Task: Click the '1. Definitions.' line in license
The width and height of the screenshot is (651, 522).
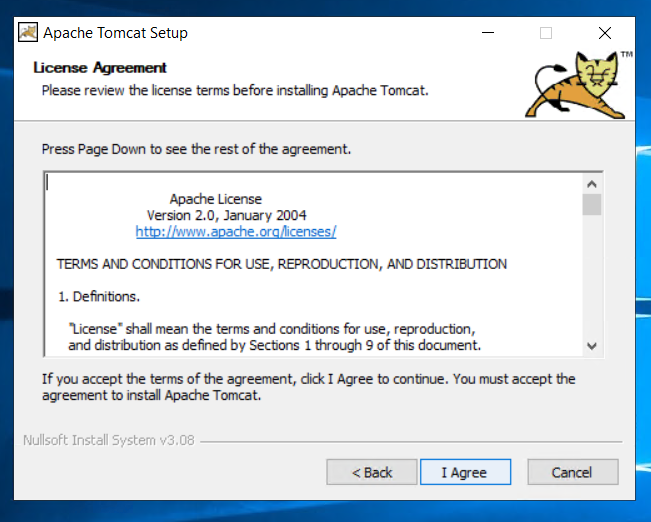Action: (x=99, y=297)
